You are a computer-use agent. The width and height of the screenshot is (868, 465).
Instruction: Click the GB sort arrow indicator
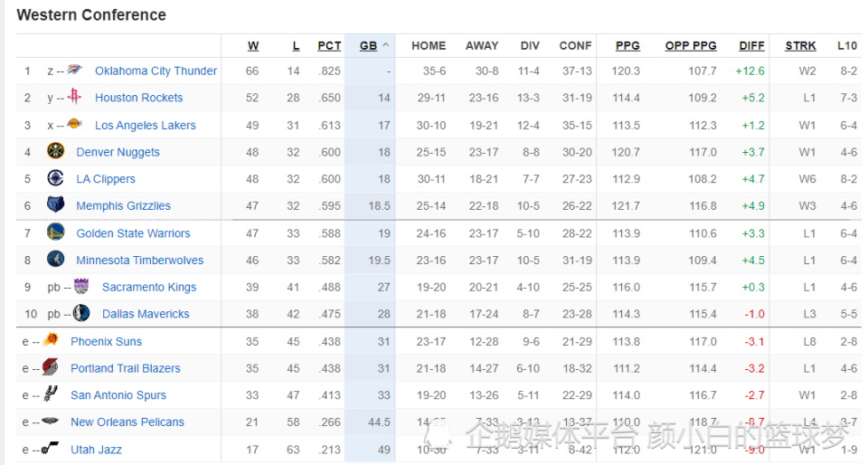(x=386, y=45)
